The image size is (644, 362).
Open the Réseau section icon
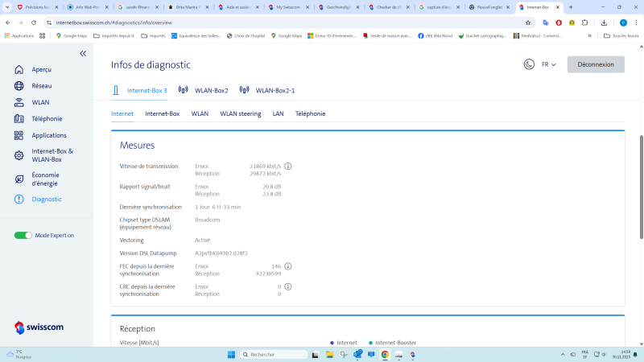coord(19,86)
